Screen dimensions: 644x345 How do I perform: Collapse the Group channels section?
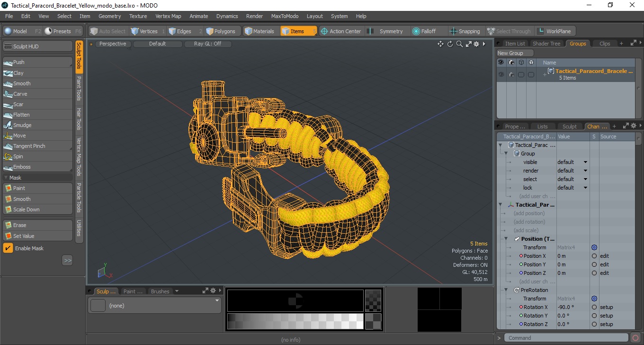[x=506, y=154]
